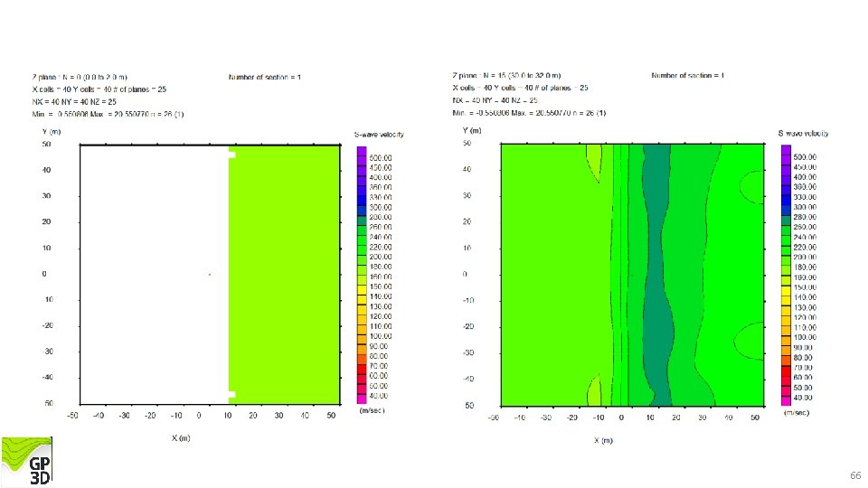Click the right legend's 'S-wave velocity' title
Screen dimensions: 868x488
tap(803, 134)
